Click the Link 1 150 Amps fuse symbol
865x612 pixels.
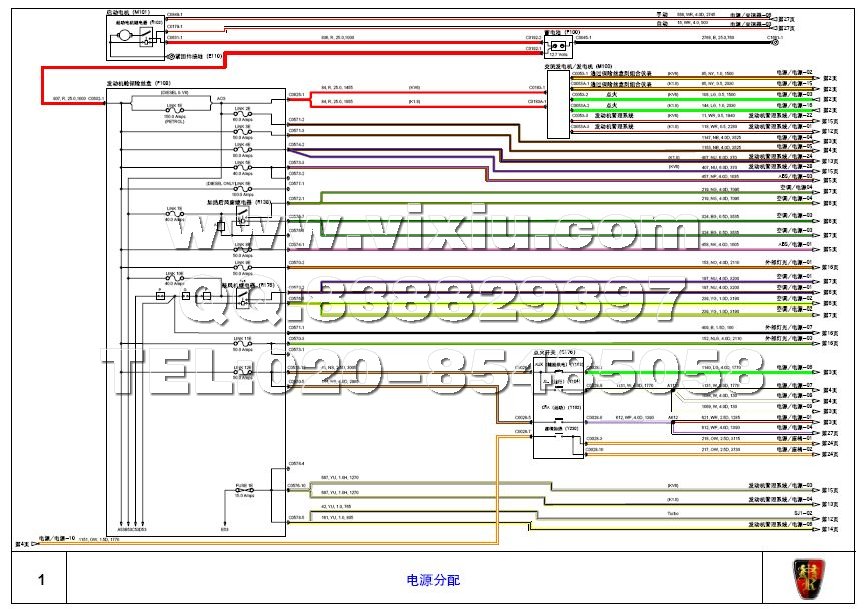click(x=175, y=110)
